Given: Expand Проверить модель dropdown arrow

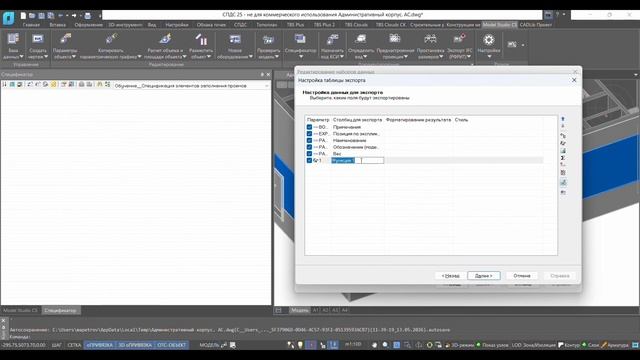Looking at the screenshot, I should [277, 57].
